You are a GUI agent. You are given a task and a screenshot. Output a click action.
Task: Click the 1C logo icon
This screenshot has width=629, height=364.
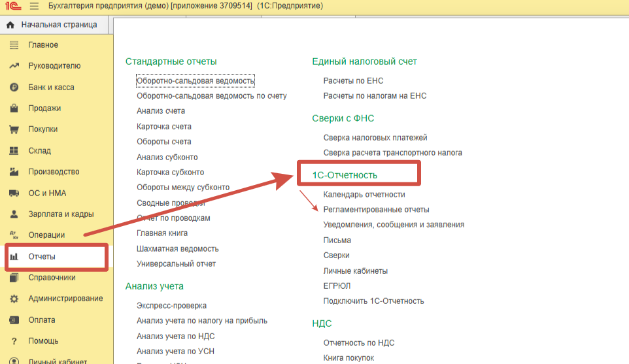click(x=13, y=6)
